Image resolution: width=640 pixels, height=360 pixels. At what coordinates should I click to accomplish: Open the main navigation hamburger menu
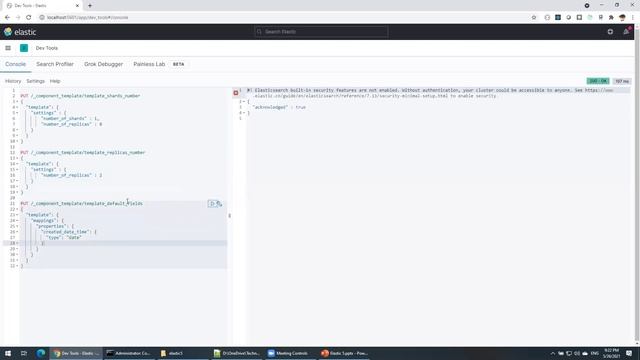tap(8, 48)
